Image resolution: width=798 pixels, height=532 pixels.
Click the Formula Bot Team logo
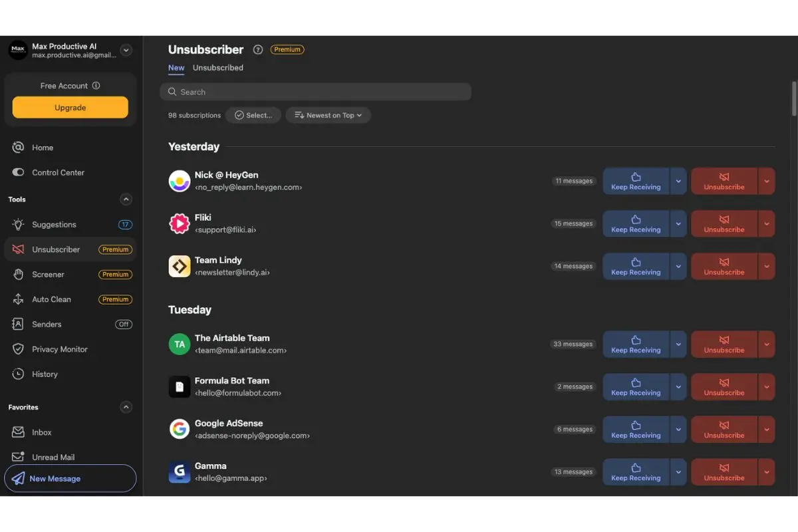click(x=180, y=386)
